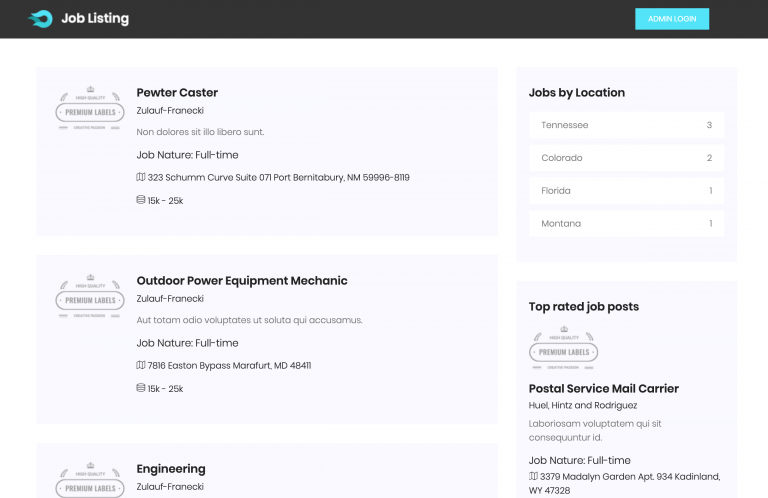Click Premium Labels logo beside Outdoor Power Equipment

(x=90, y=296)
